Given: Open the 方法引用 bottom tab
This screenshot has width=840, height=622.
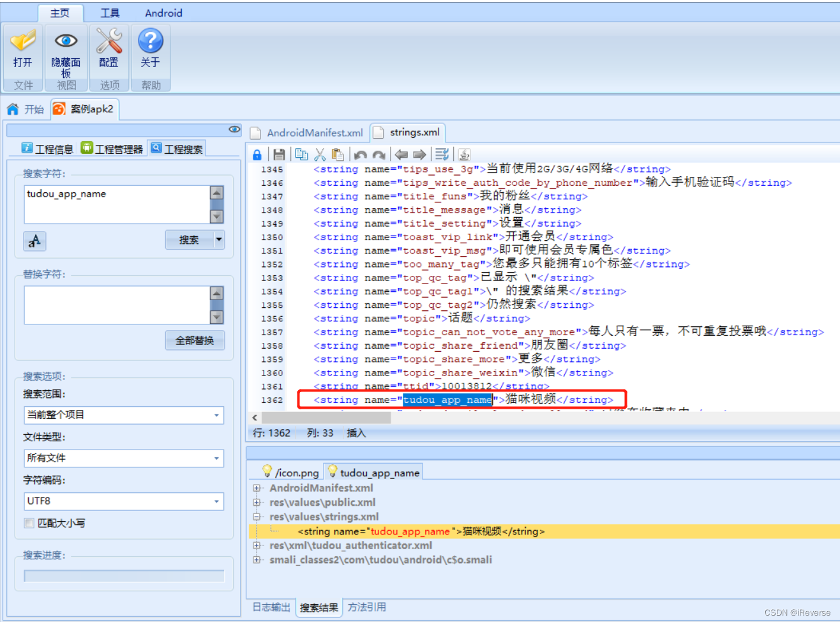Looking at the screenshot, I should coord(367,607).
